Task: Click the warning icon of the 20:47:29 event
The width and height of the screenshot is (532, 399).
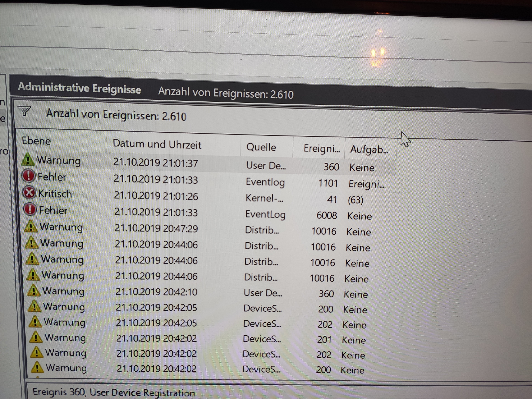Action: pyautogui.click(x=30, y=226)
